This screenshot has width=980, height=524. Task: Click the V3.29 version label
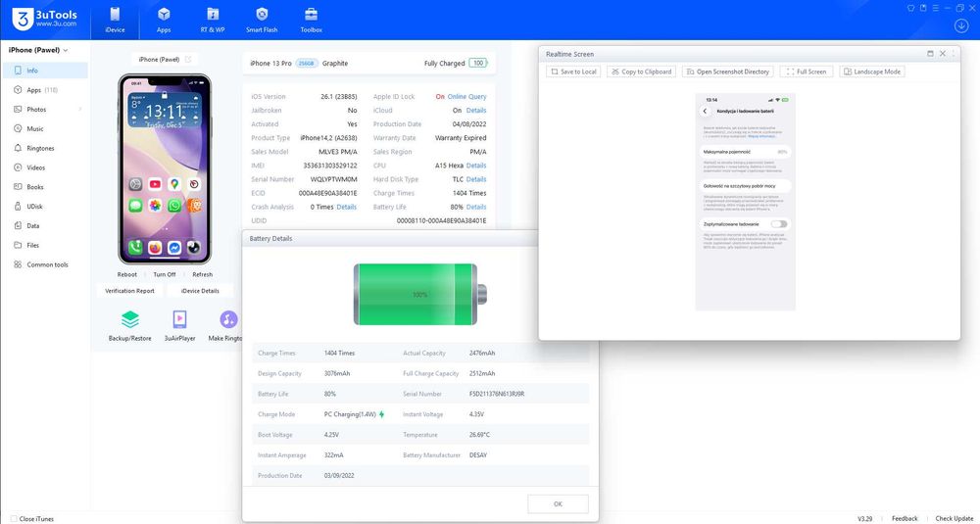865,518
